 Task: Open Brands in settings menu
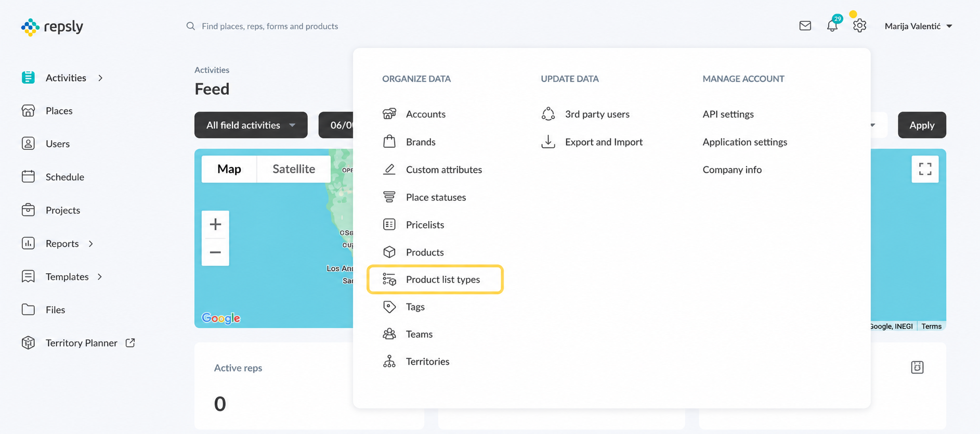(x=421, y=142)
